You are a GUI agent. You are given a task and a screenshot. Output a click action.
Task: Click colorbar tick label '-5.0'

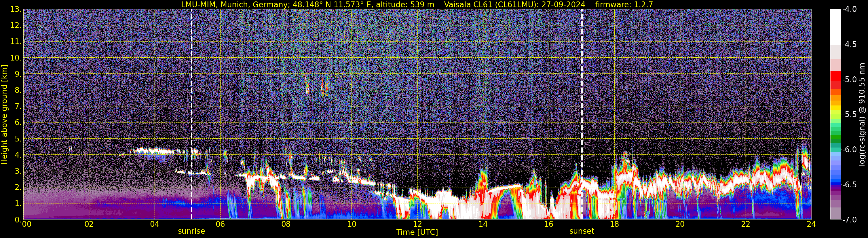pos(849,79)
